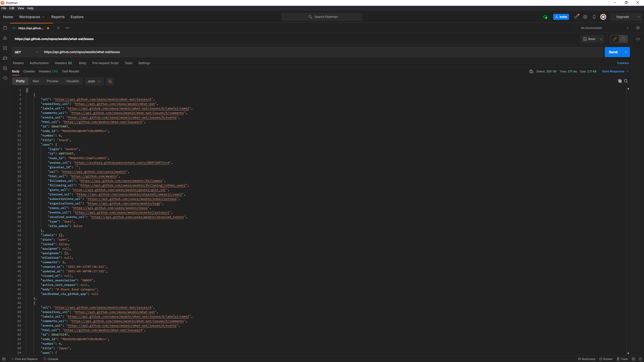The width and height of the screenshot is (644, 362).
Task: Switch to the Authorization tab
Action: pyautogui.click(x=39, y=63)
